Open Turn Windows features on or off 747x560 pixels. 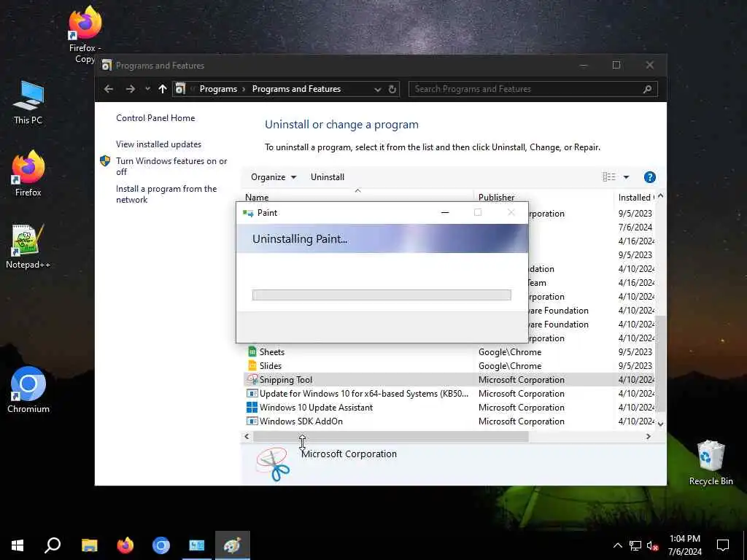(x=171, y=166)
